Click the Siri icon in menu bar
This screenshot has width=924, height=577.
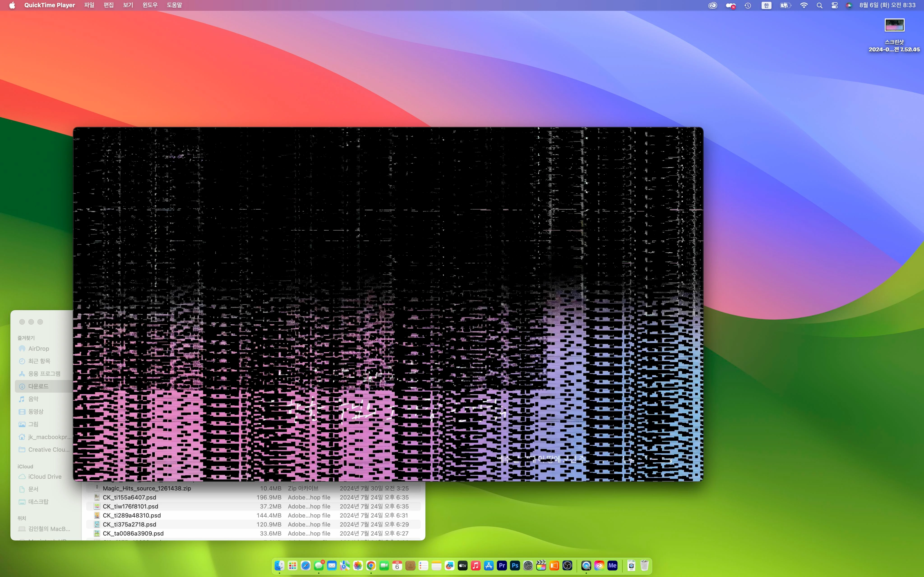pos(849,5)
